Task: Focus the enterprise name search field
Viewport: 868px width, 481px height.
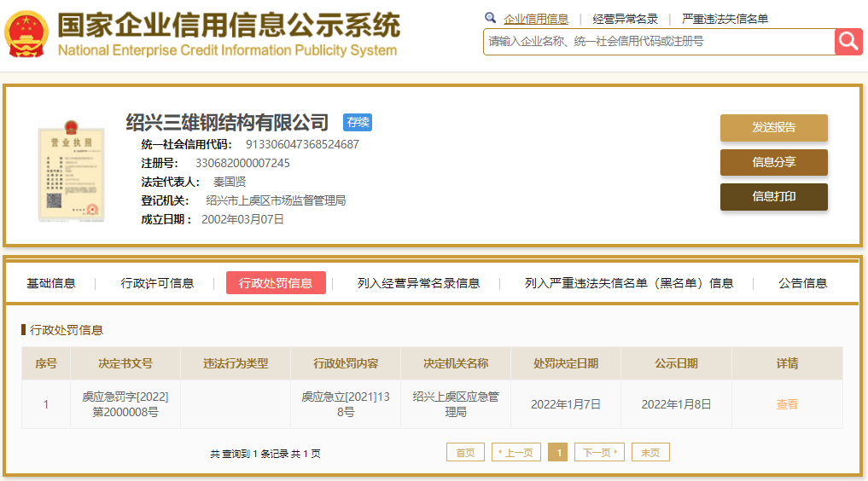Action: pyautogui.click(x=659, y=42)
